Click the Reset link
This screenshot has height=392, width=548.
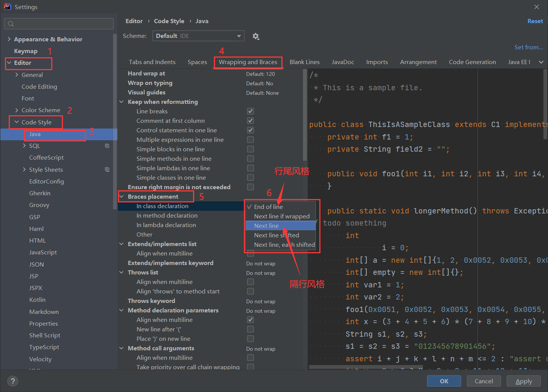tap(535, 21)
